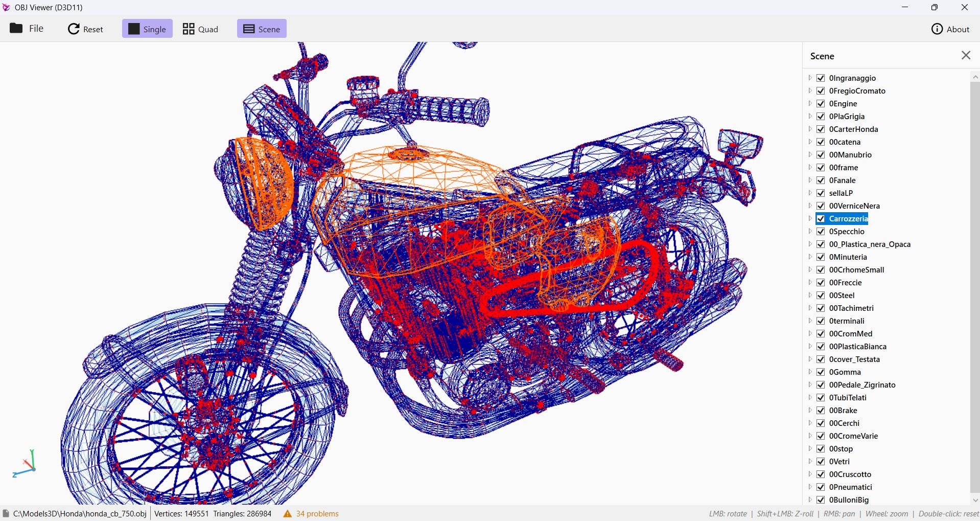Click the OBJ Viewer app logo icon
Viewport: 980px width, 521px height.
pyautogui.click(x=7, y=7)
